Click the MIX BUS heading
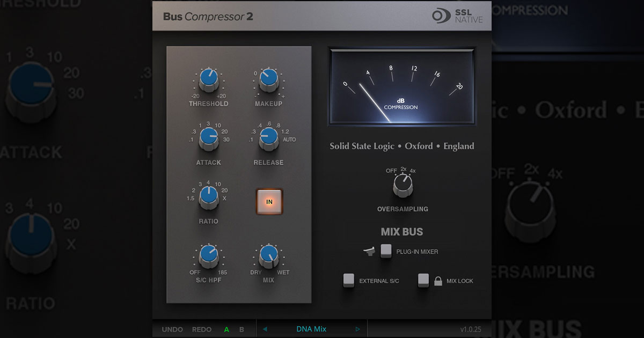Viewport: 644px width, 338px height. (x=402, y=232)
